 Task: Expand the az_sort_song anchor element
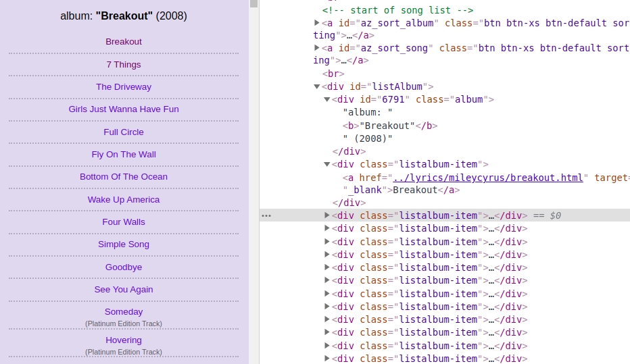coord(316,48)
